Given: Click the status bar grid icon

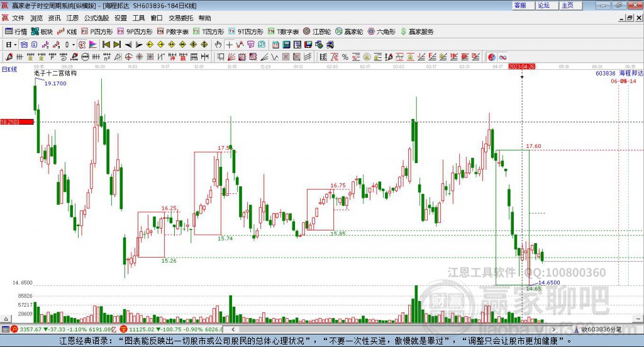Looking at the screenshot, I should [x=5, y=329].
